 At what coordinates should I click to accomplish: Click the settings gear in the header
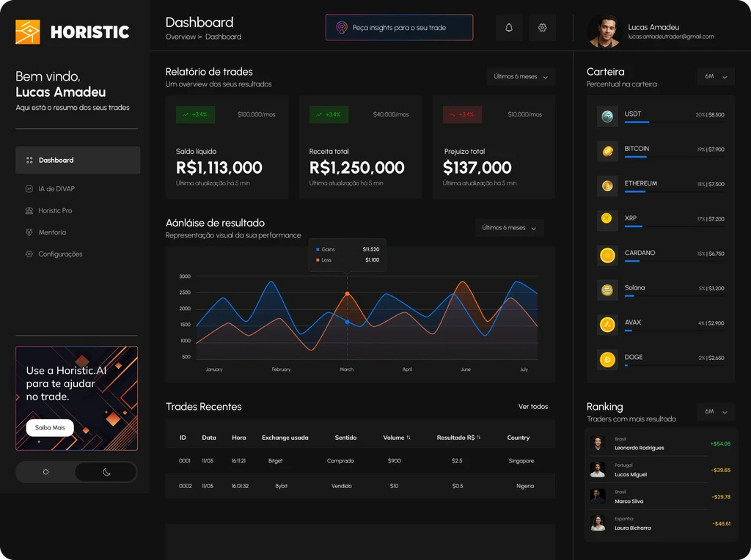point(542,26)
